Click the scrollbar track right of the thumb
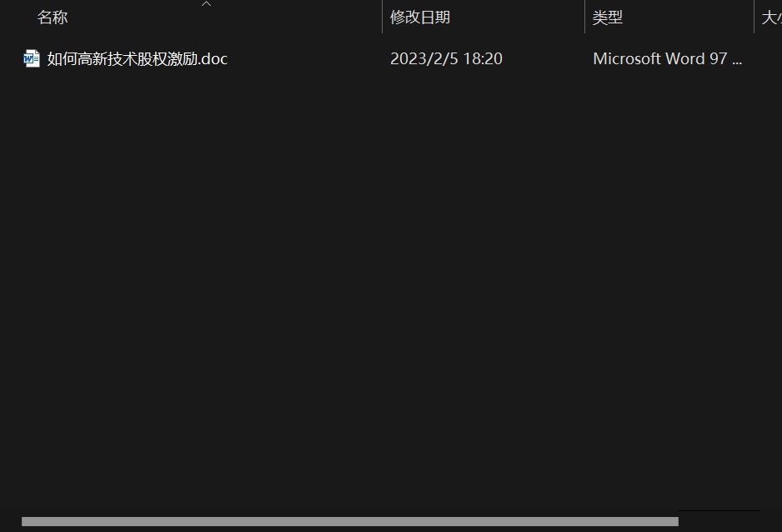This screenshot has width=782, height=532. click(x=719, y=521)
